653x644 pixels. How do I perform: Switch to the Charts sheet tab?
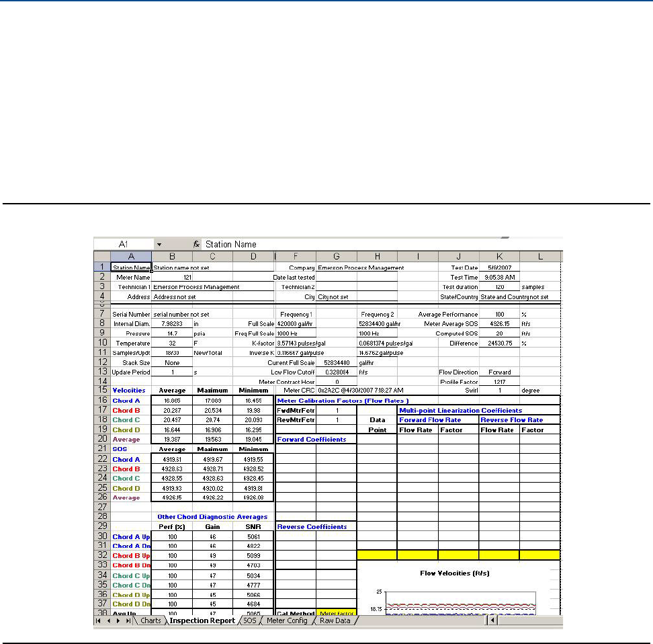(150, 621)
